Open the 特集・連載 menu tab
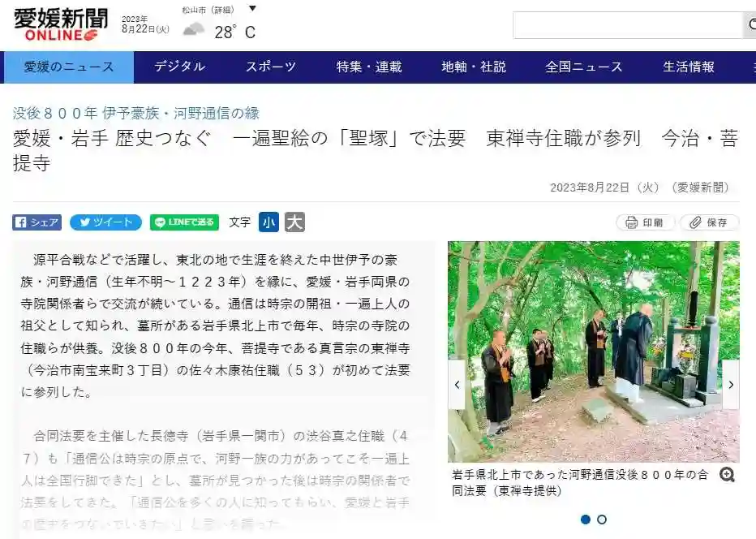This screenshot has width=756, height=539. (369, 67)
